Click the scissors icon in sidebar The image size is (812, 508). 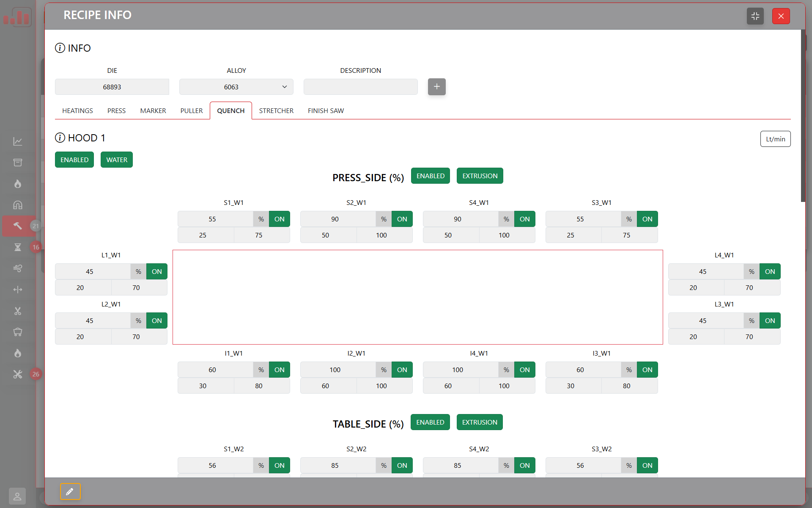[x=18, y=311]
